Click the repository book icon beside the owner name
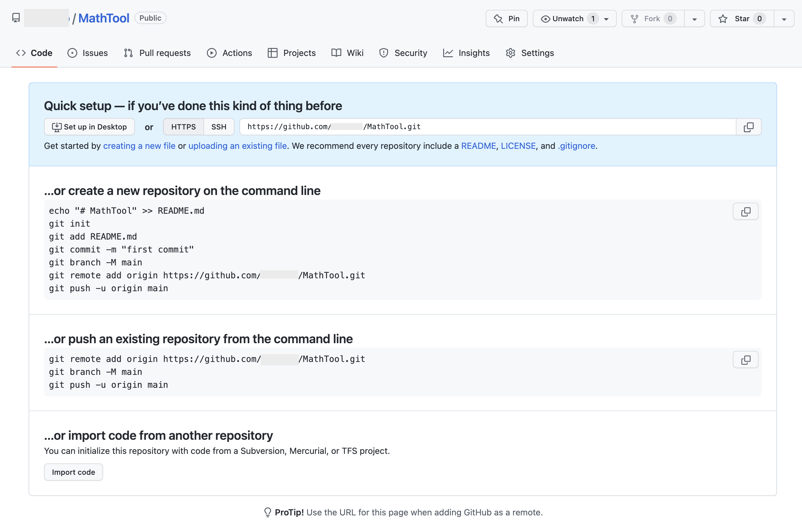802x532 pixels. (16, 18)
